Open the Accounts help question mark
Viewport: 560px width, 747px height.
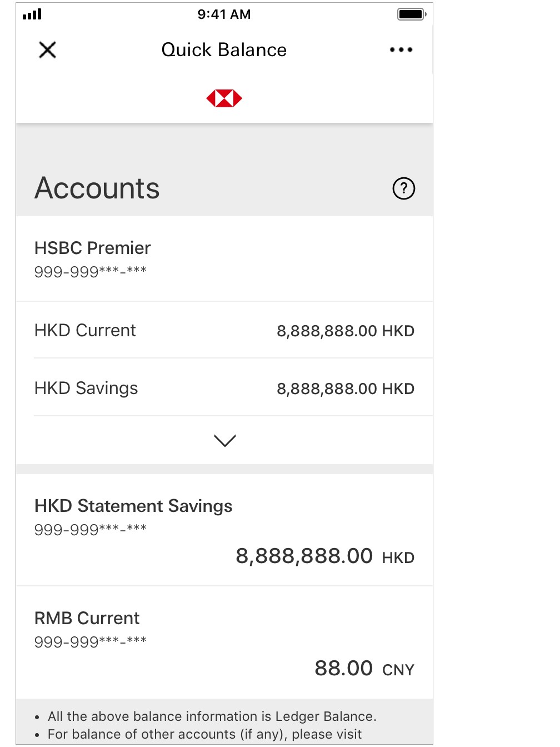404,188
